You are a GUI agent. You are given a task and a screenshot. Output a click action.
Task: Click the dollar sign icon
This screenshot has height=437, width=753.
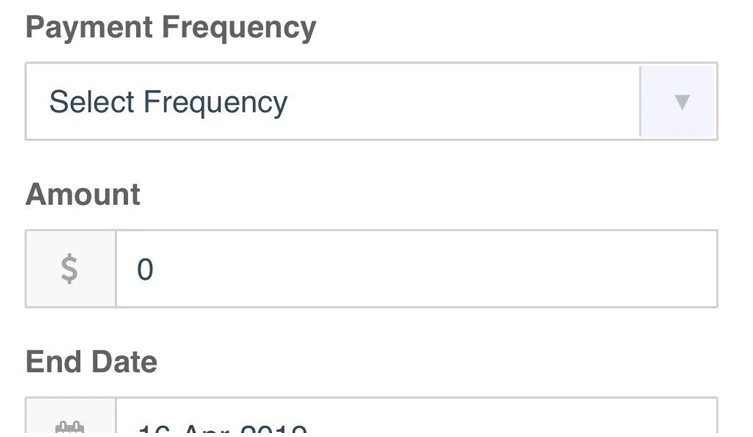point(70,269)
